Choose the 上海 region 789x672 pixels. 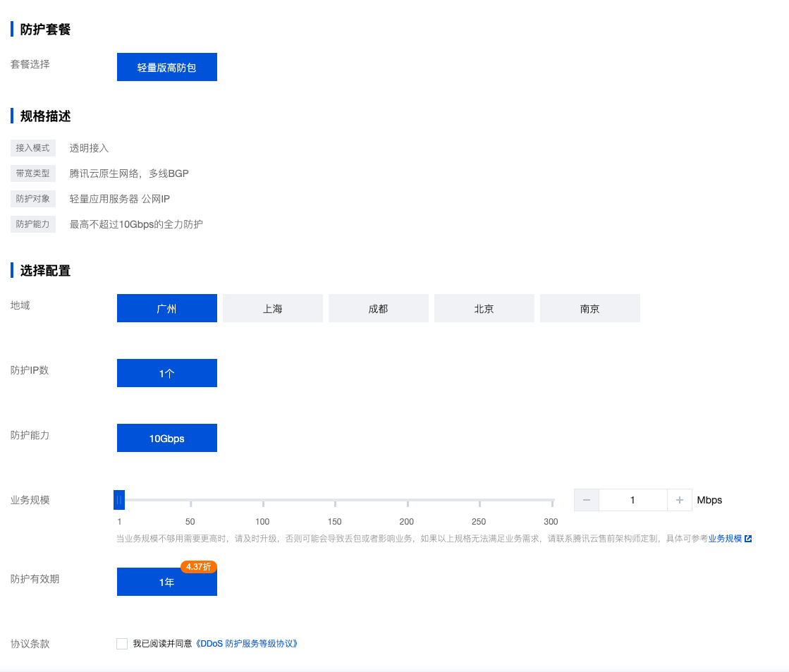[273, 308]
